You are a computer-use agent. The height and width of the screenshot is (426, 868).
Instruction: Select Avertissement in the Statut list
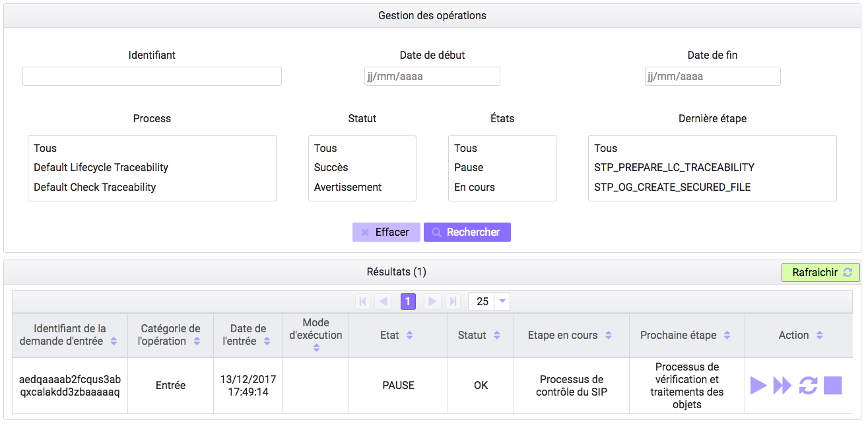tap(348, 188)
